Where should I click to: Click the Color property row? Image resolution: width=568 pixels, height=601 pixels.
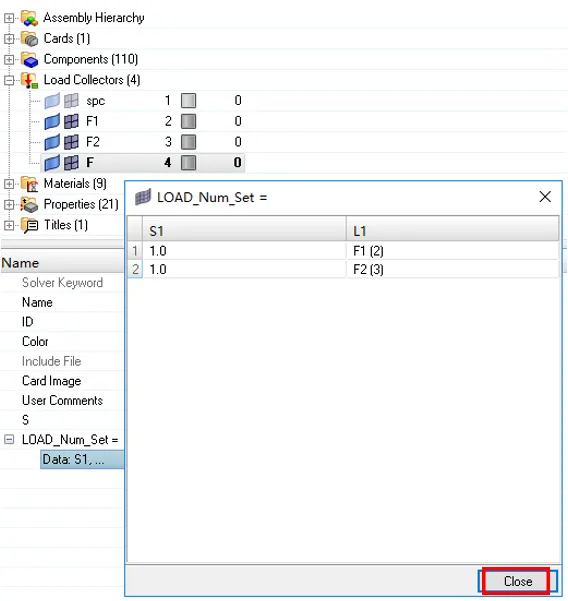pyautogui.click(x=62, y=342)
